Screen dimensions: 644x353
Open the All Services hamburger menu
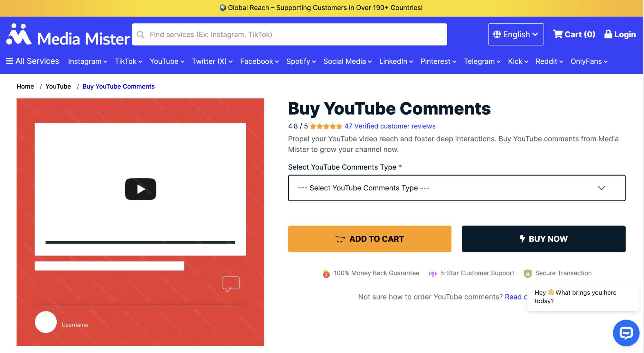tap(9, 61)
